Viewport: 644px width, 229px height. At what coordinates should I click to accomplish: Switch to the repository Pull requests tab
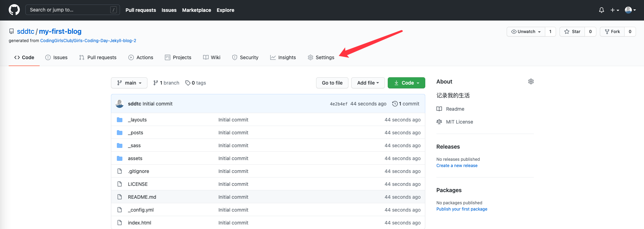click(x=98, y=57)
